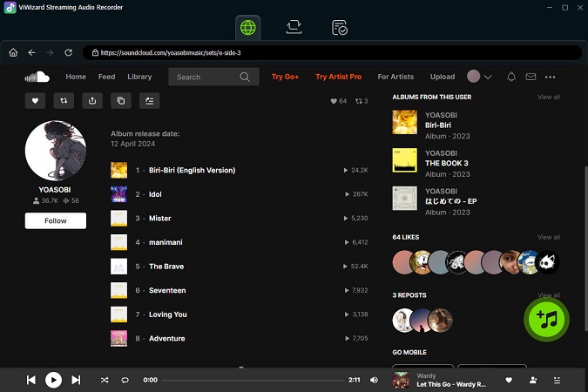Screen dimensions: 588x392
Task: Open the YOASOBI profile avatar image
Action: [56, 151]
